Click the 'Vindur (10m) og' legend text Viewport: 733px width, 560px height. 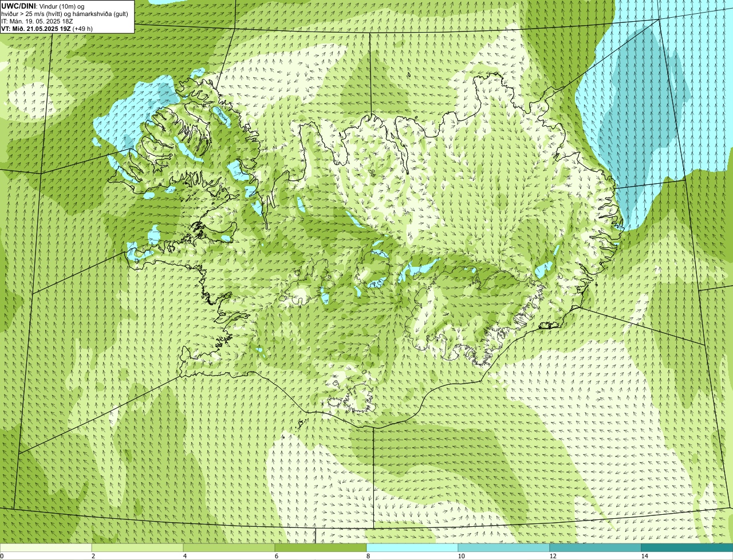pyautogui.click(x=61, y=6)
